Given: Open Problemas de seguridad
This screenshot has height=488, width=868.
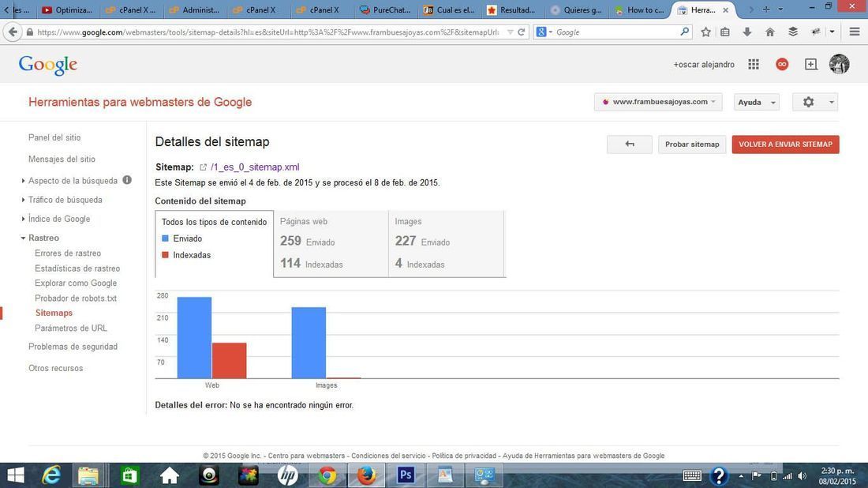Looking at the screenshot, I should coord(73,347).
